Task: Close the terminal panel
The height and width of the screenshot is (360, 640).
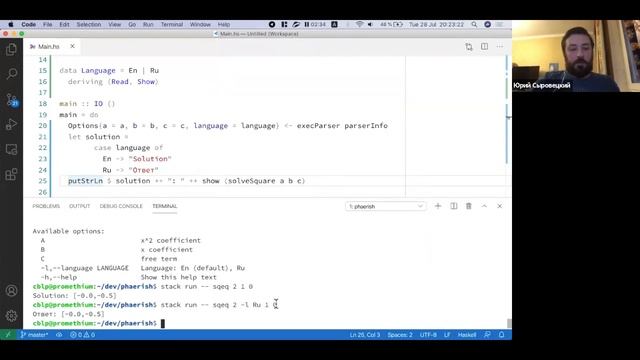Action: [500, 206]
